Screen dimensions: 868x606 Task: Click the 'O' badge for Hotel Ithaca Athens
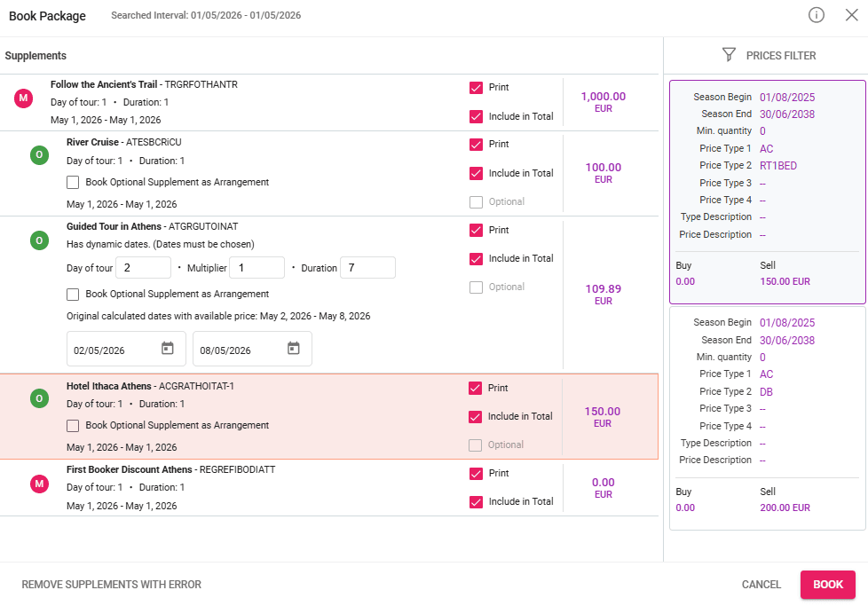pyautogui.click(x=39, y=398)
